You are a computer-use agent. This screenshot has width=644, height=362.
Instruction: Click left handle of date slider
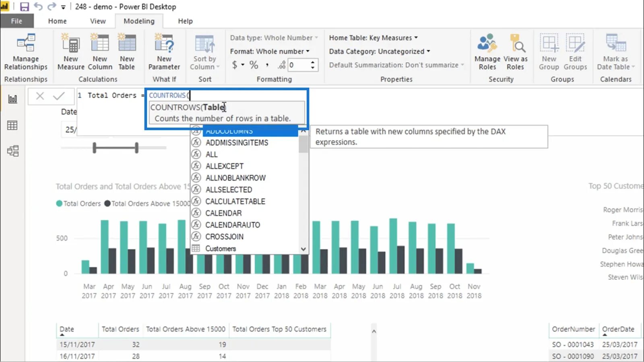point(95,148)
